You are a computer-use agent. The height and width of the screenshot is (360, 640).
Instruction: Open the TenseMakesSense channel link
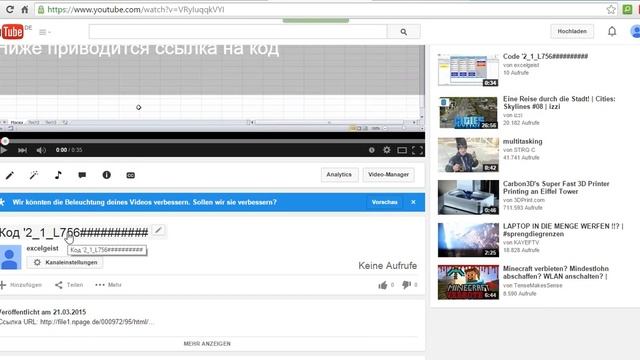coord(538,286)
